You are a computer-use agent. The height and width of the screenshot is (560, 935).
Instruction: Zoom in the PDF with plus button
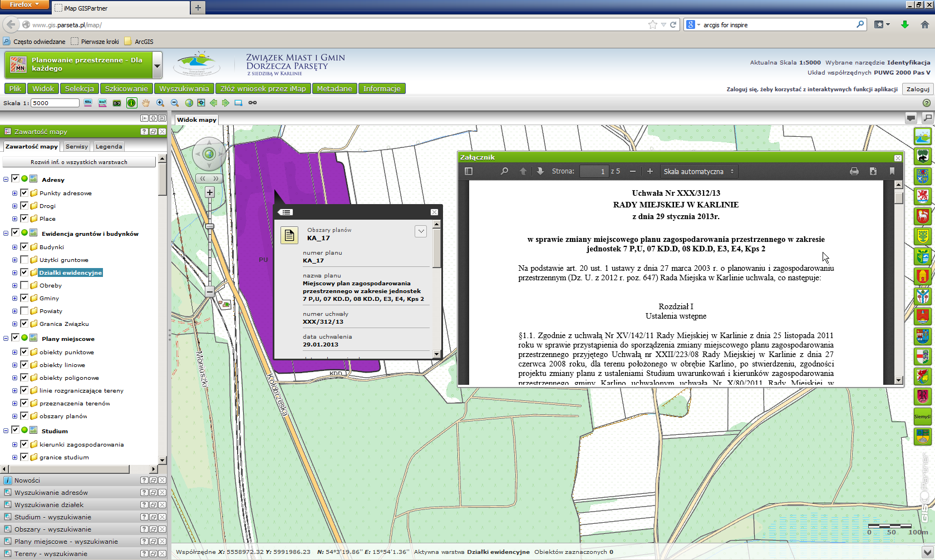point(649,171)
